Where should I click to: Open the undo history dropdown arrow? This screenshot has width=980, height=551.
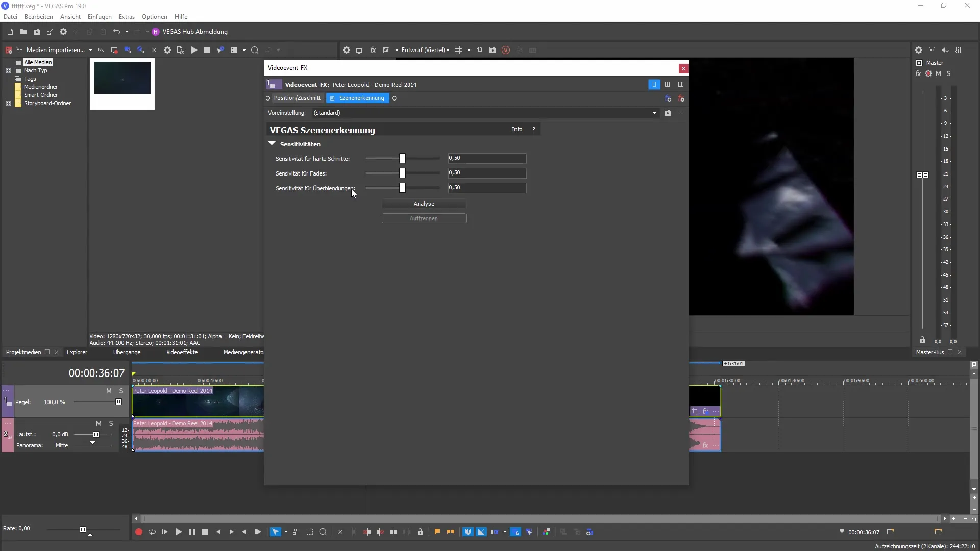[x=127, y=32]
